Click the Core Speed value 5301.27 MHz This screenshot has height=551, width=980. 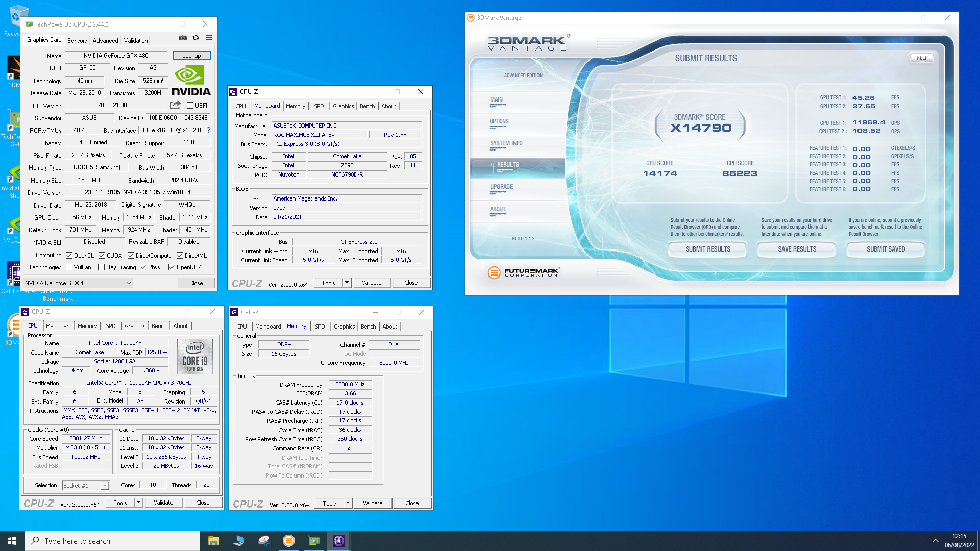pos(86,438)
